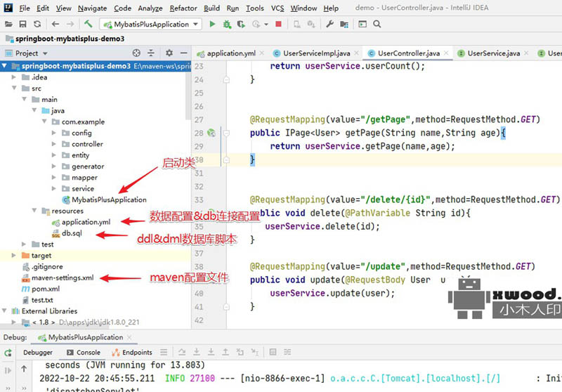Click the Collapse All icon in Project panel

[x=151, y=53]
